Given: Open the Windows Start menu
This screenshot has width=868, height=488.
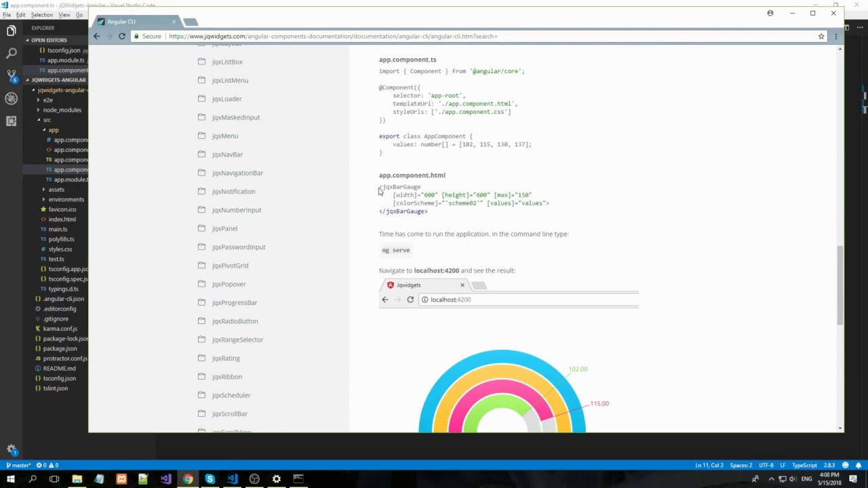Looking at the screenshot, I should coord(10,479).
